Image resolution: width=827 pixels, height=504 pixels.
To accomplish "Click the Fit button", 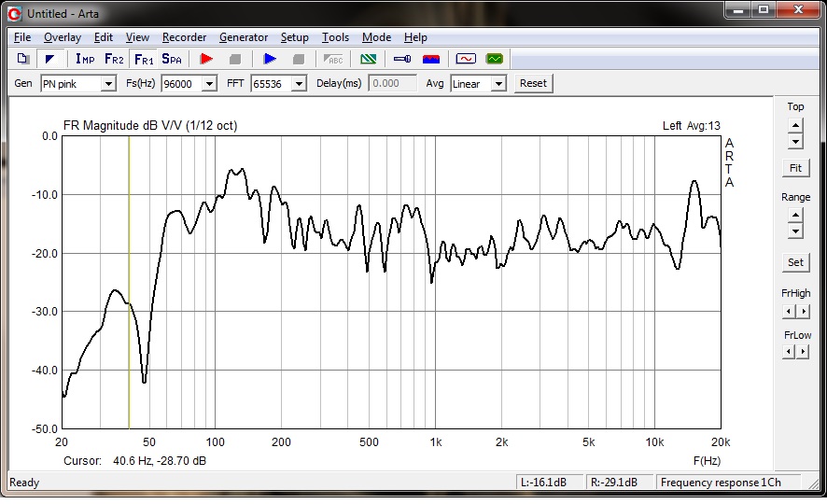I will point(795,168).
